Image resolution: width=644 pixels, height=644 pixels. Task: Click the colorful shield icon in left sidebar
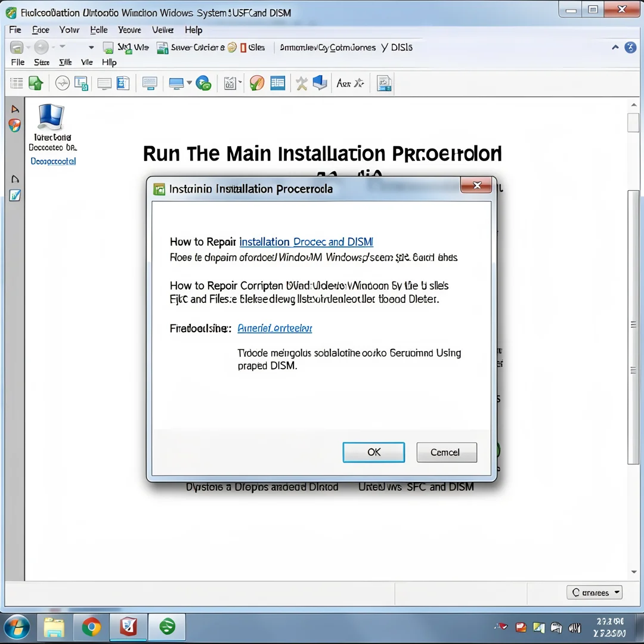(15, 125)
